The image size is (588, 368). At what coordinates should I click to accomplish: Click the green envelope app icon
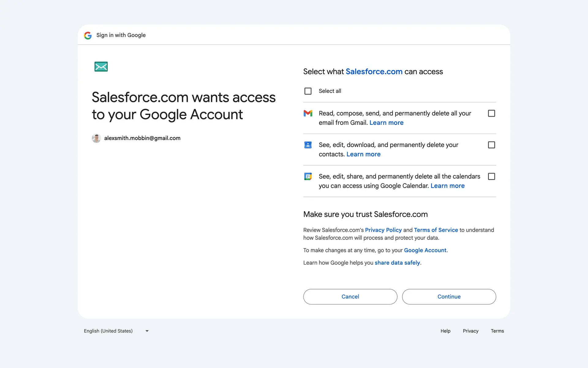coord(101,67)
